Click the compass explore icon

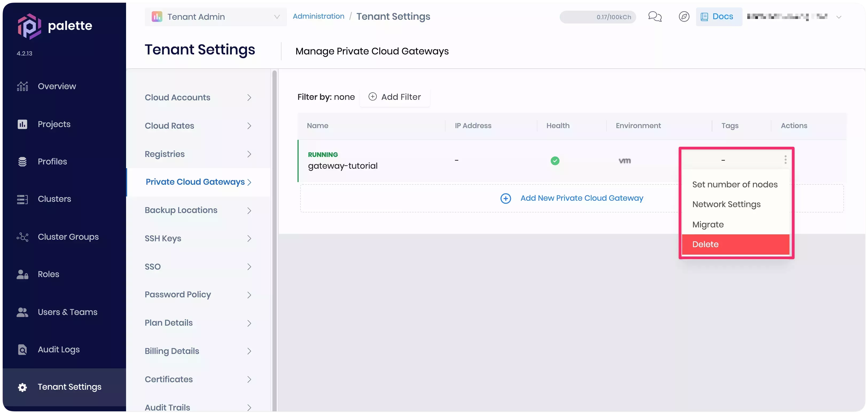pos(684,17)
